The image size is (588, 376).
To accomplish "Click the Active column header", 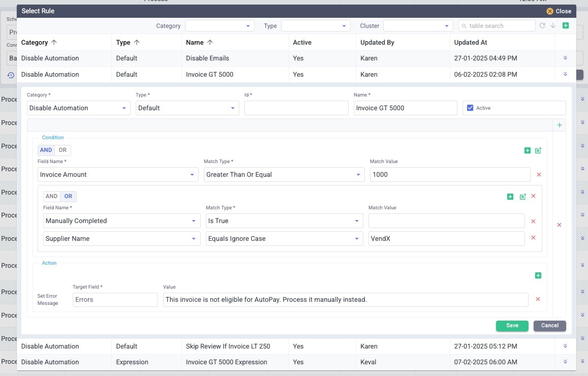I will (302, 42).
